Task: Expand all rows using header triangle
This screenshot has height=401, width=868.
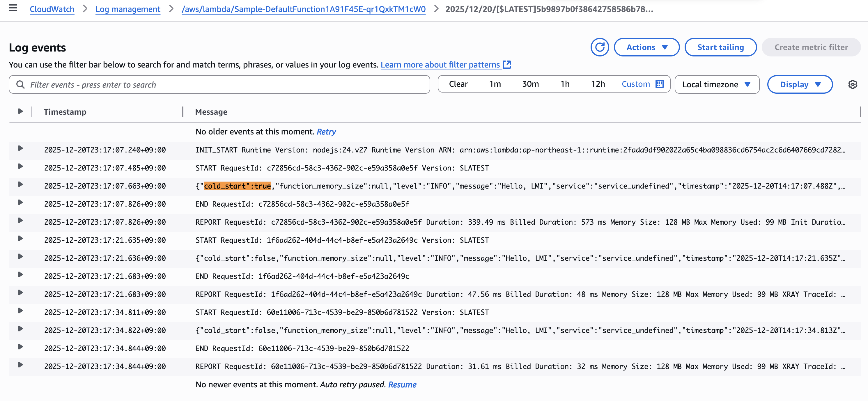Action: tap(20, 111)
